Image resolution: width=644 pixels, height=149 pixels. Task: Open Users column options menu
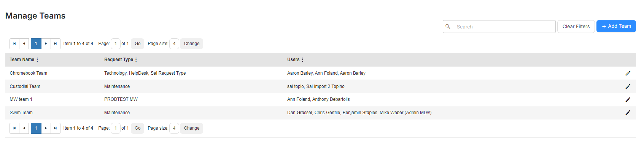[x=302, y=60]
